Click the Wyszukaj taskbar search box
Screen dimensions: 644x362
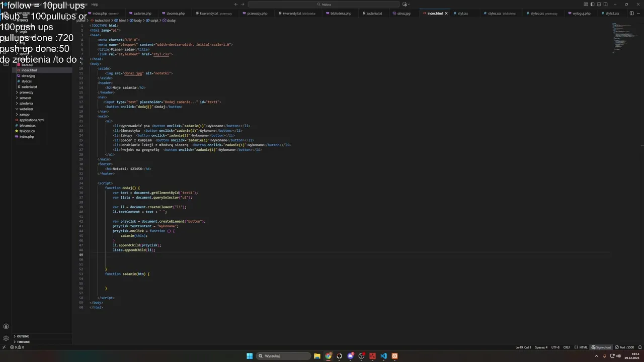pos(283,356)
